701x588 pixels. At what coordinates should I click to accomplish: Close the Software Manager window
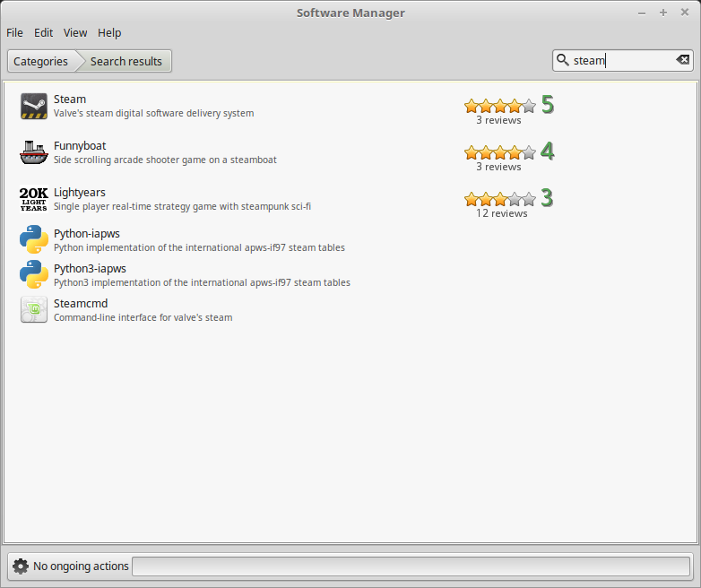pyautogui.click(x=685, y=13)
